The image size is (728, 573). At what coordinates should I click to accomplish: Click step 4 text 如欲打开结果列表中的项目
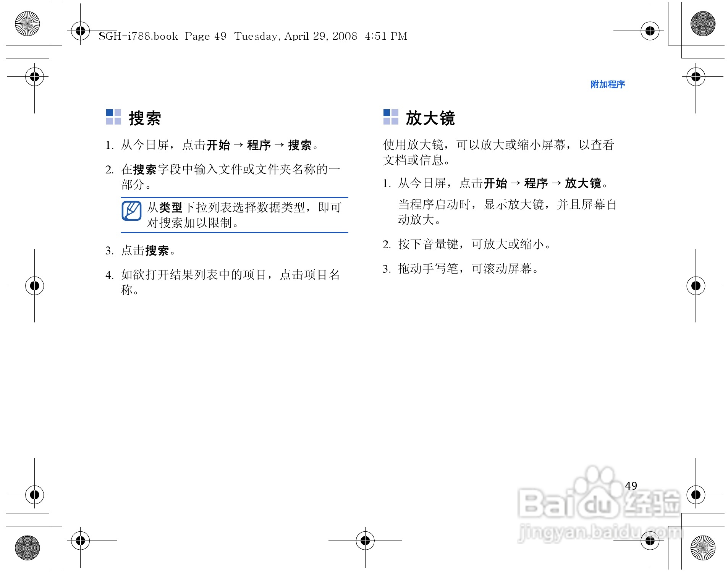(x=223, y=282)
